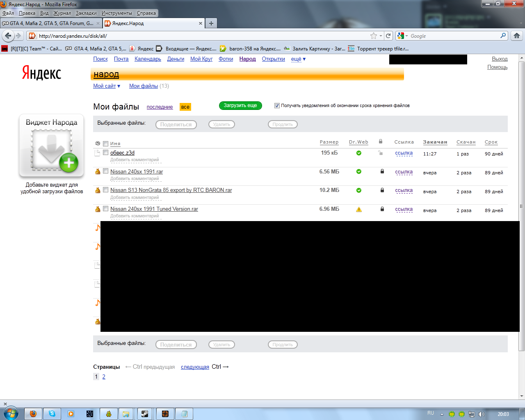Open Steam from the Windows taskbar
The height and width of the screenshot is (420, 525).
[x=145, y=414]
